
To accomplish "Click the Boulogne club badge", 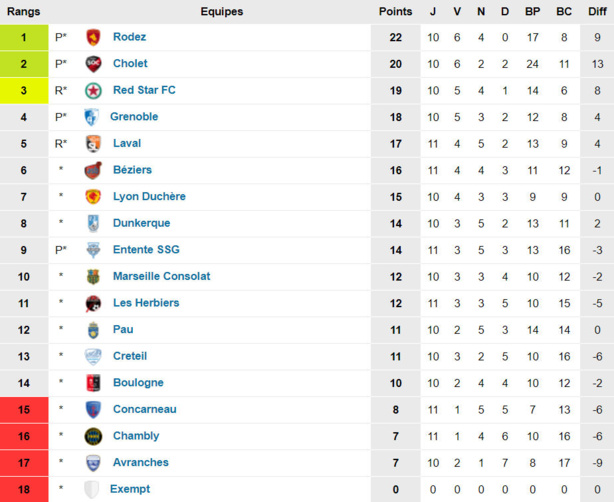I will [93, 383].
